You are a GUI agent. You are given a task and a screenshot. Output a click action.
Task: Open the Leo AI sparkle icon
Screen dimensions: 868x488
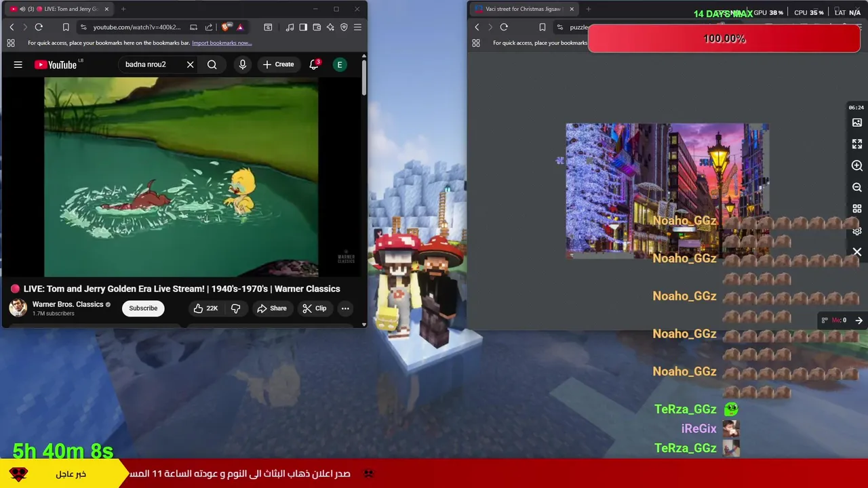pyautogui.click(x=330, y=27)
